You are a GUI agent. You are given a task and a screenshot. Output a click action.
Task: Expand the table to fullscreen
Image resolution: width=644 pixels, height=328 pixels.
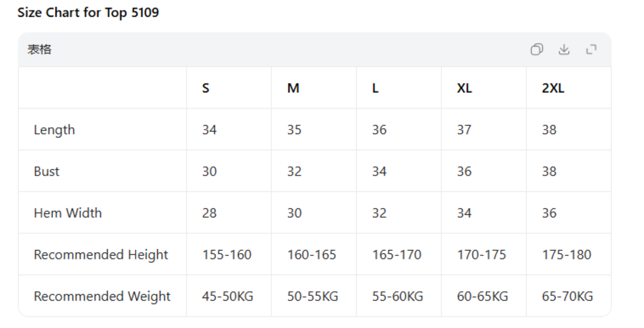click(x=591, y=50)
